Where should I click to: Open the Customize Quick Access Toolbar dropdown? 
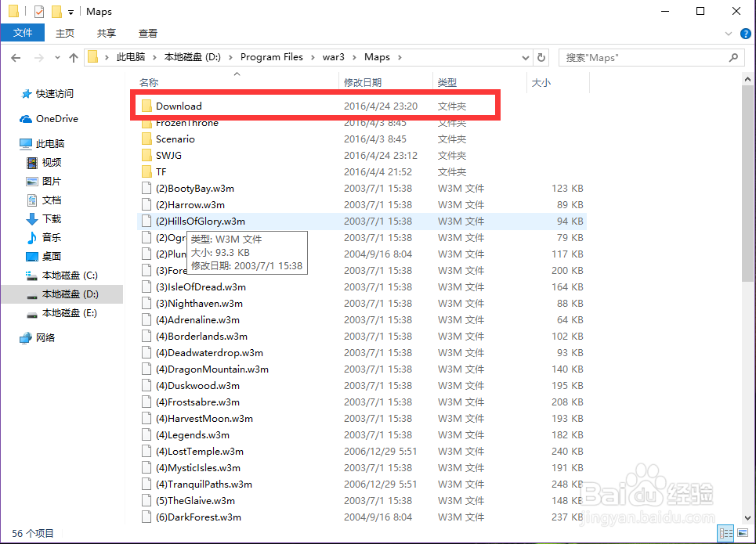71,12
